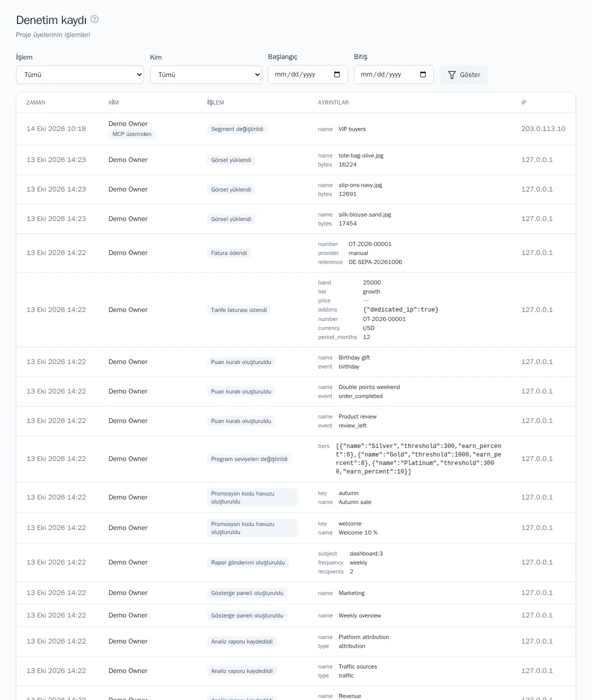Click the file name tote-bag-olive.jpg

[361, 155]
